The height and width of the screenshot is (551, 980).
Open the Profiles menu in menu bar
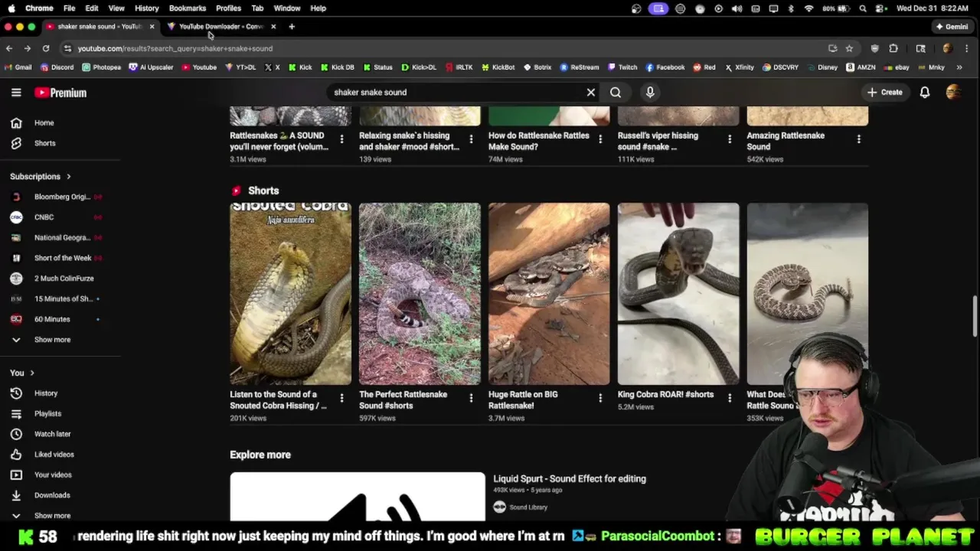(228, 8)
